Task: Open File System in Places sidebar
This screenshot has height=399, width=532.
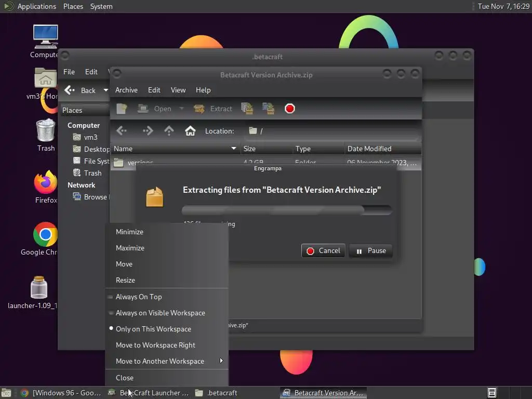Action: 91,161
